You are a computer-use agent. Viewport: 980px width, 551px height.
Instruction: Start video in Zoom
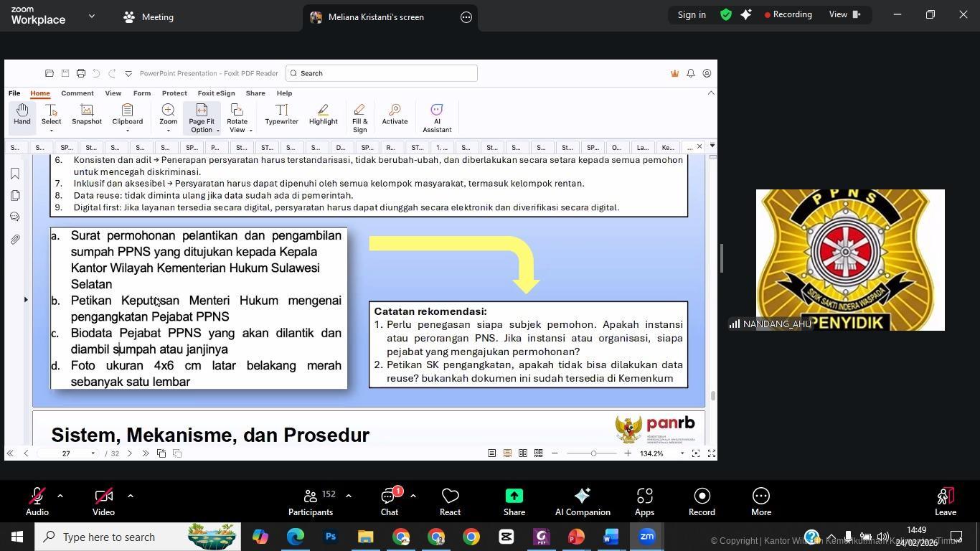tap(103, 501)
